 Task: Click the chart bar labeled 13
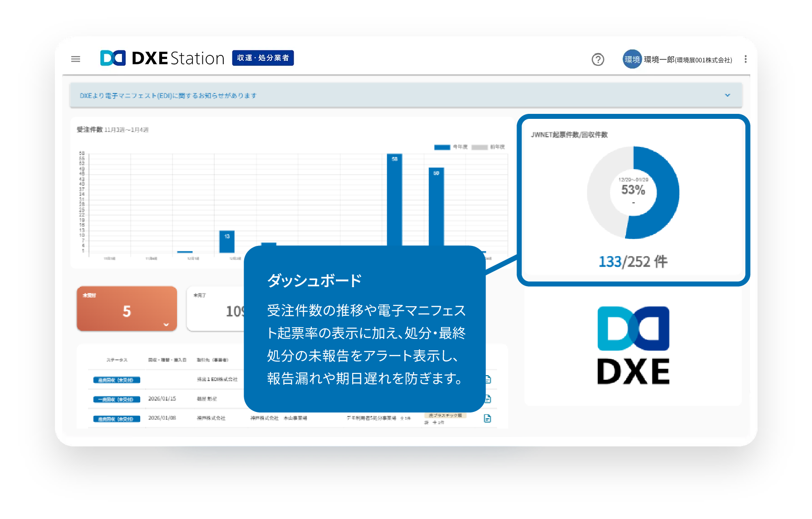point(227,242)
